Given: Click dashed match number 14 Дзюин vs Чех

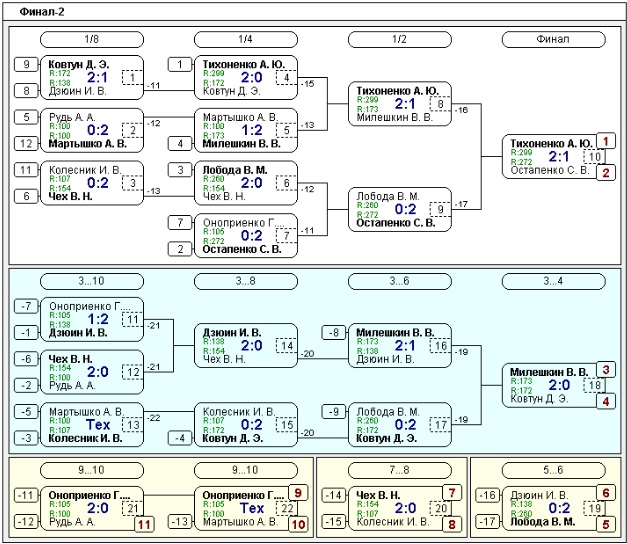Looking at the screenshot, I should [x=286, y=346].
